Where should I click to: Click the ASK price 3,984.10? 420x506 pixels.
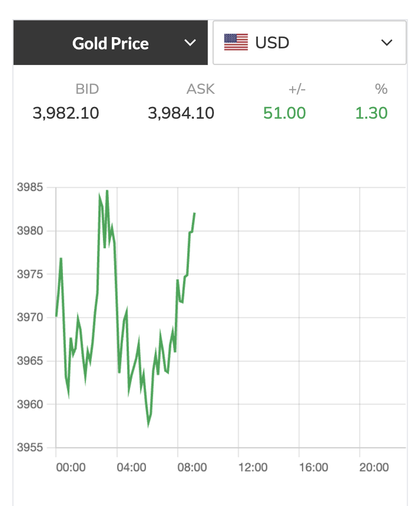pyautogui.click(x=181, y=113)
